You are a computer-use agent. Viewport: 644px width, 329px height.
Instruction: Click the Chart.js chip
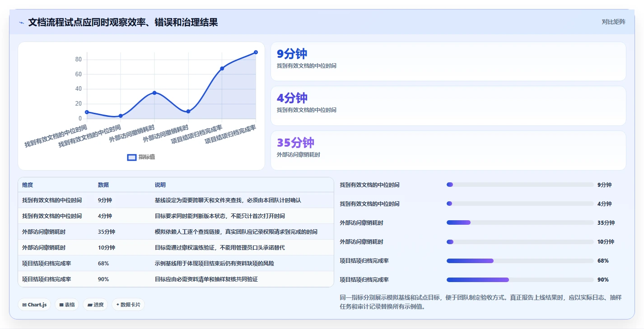(x=35, y=305)
